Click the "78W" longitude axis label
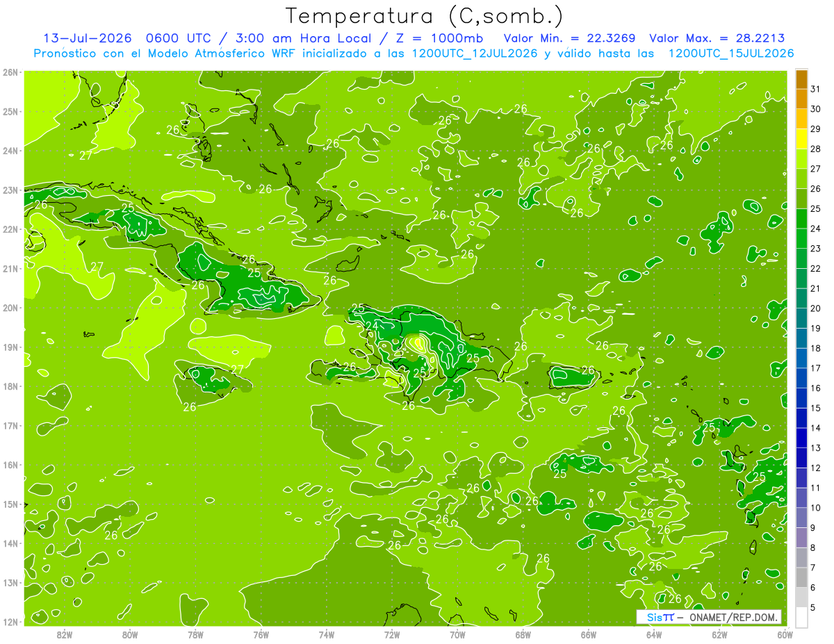The width and height of the screenshot is (834, 644). [x=195, y=634]
